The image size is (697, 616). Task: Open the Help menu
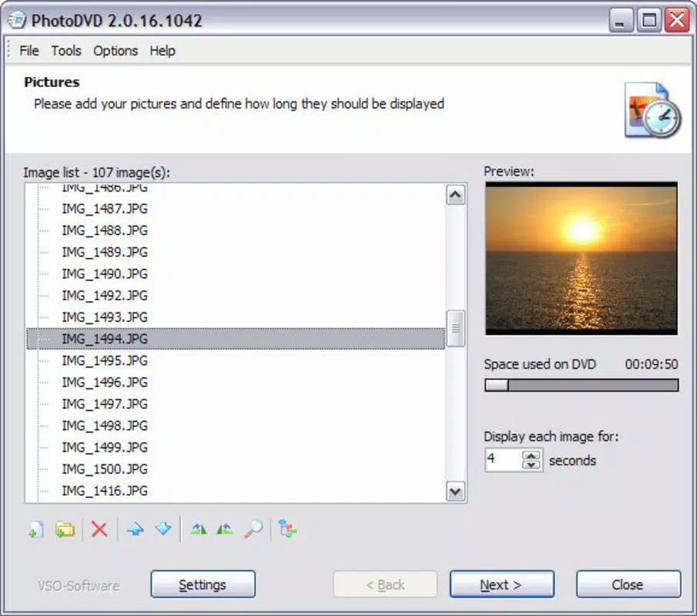(163, 51)
